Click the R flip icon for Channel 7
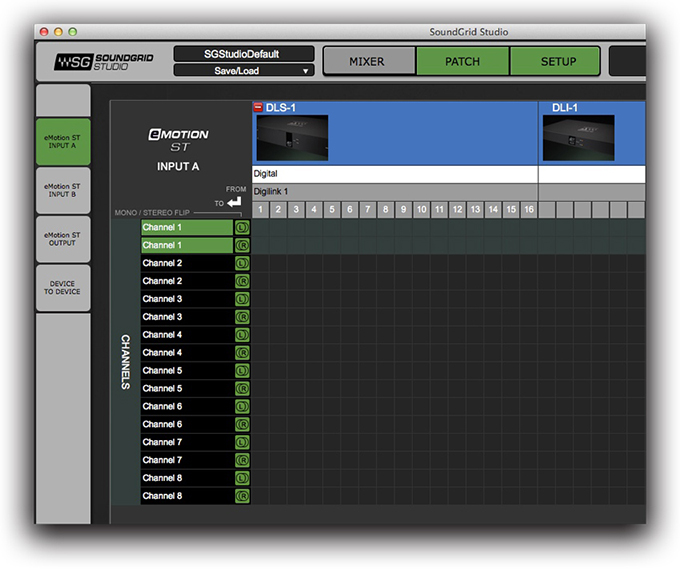The image size is (680, 573). coord(242,460)
